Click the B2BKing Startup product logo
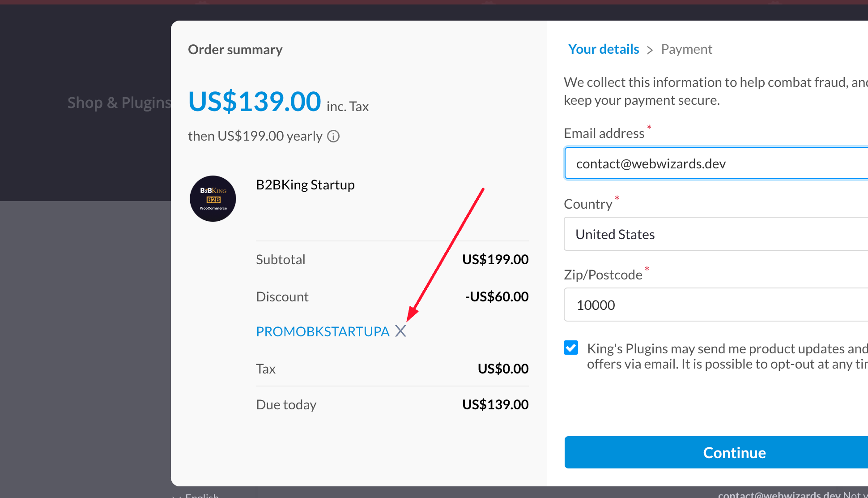Image resolution: width=868 pixels, height=498 pixels. (x=213, y=198)
